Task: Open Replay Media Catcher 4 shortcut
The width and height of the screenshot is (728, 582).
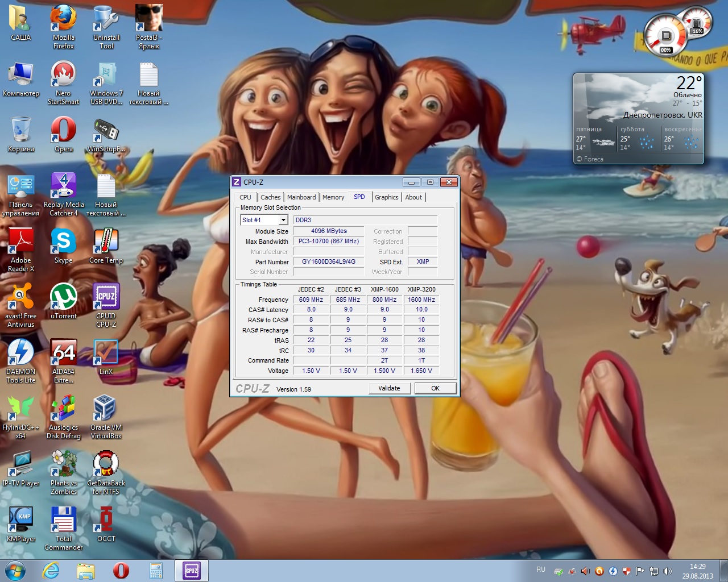Action: [x=64, y=194]
